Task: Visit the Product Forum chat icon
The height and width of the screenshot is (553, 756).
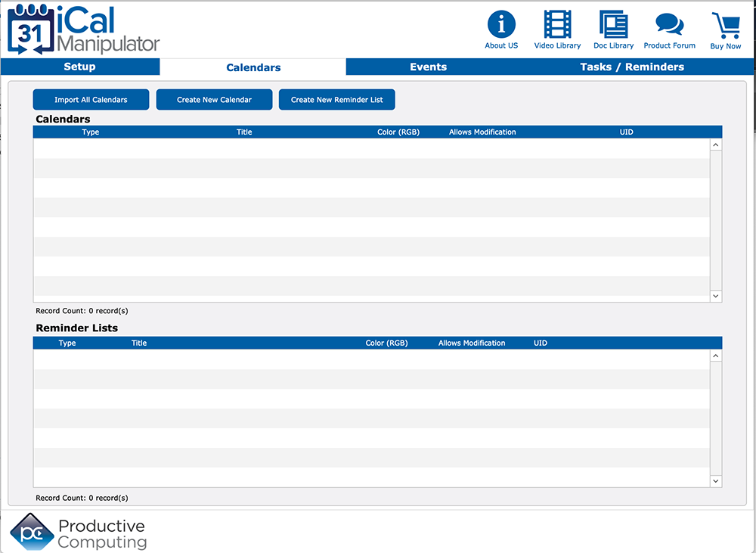Action: click(669, 25)
